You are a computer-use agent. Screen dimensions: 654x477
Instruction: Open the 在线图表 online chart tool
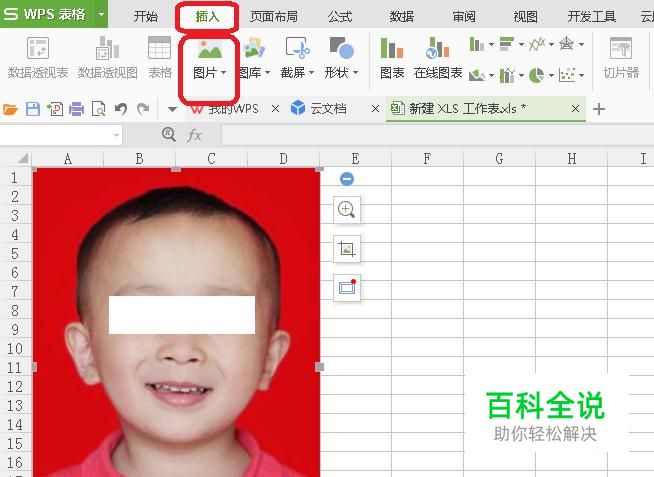click(438, 58)
